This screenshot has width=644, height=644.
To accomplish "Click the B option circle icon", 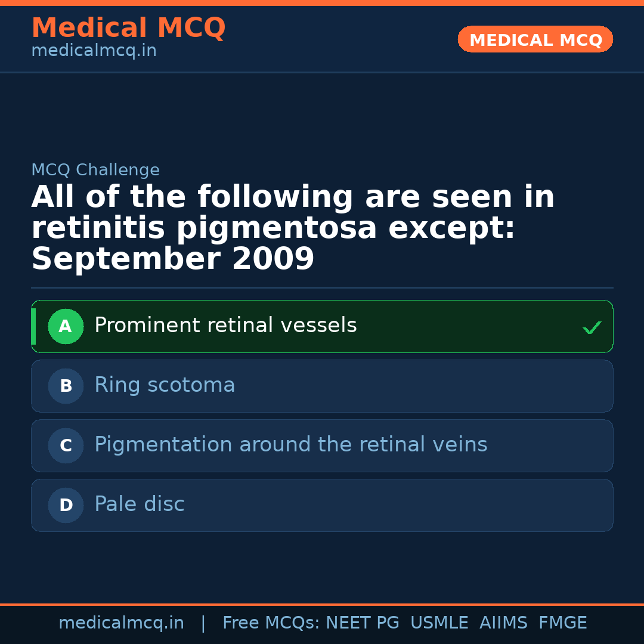I will click(x=66, y=386).
